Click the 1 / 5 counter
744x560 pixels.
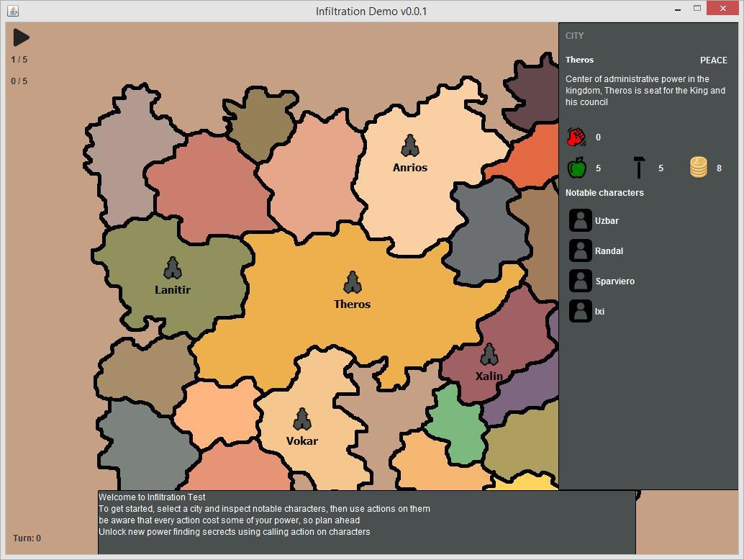point(19,60)
